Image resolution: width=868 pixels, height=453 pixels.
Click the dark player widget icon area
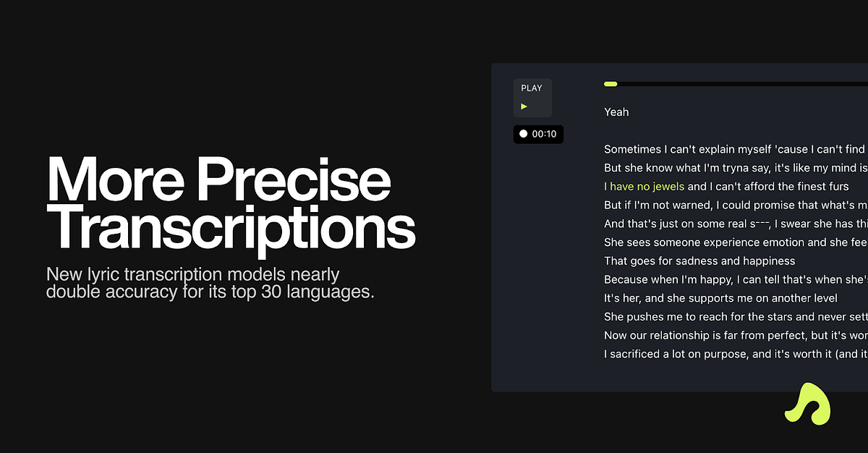coord(532,97)
